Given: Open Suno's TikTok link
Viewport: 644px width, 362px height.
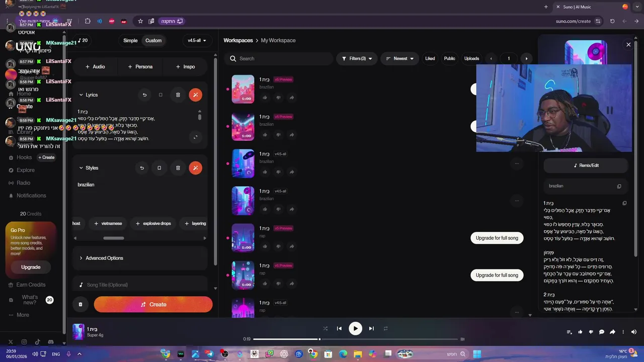Looking at the screenshot, I should (x=38, y=342).
